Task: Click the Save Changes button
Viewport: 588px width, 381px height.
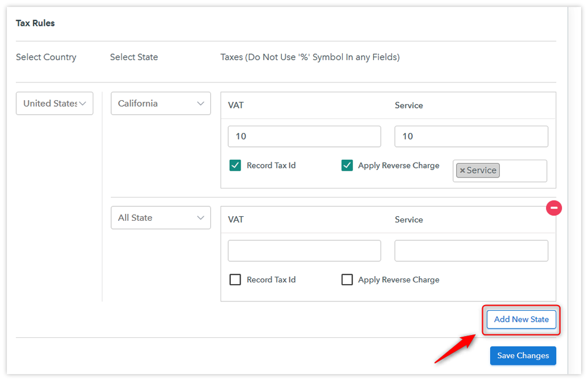Action: tap(522, 356)
